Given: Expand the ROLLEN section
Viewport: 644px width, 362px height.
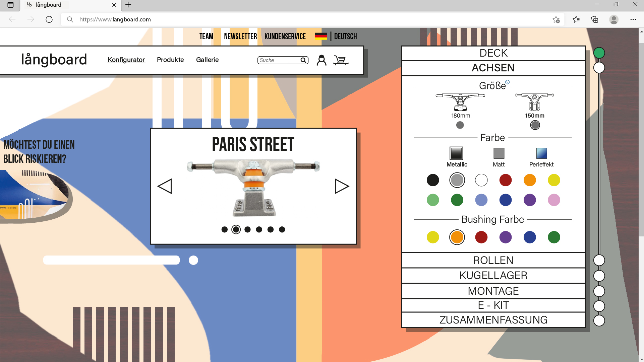Looking at the screenshot, I should point(493,260).
